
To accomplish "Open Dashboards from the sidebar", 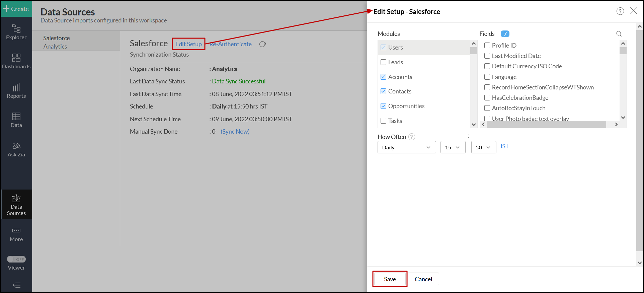I will pos(16,61).
